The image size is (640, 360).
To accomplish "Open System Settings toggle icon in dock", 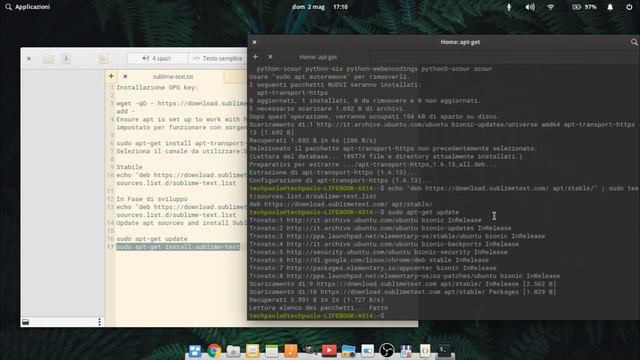I will coord(367,351).
